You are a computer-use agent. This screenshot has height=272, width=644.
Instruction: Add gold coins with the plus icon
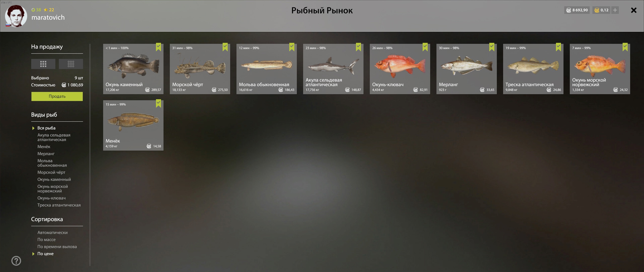(x=615, y=10)
